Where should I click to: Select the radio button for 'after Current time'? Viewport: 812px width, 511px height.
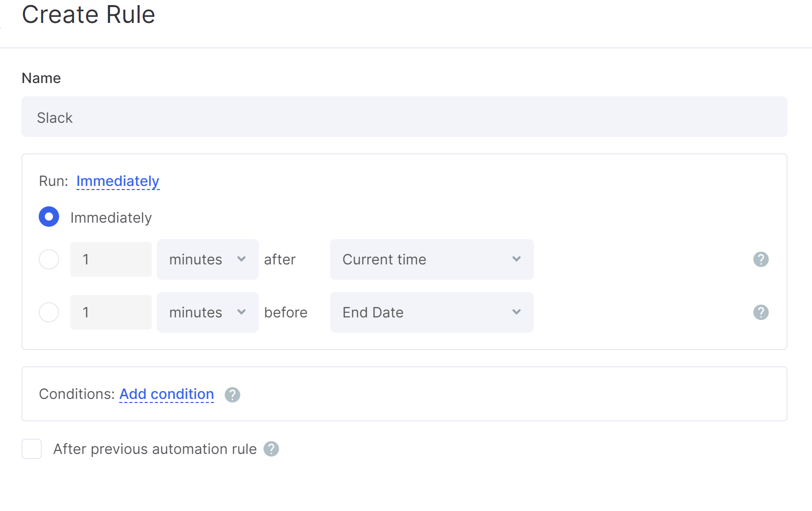(x=49, y=259)
